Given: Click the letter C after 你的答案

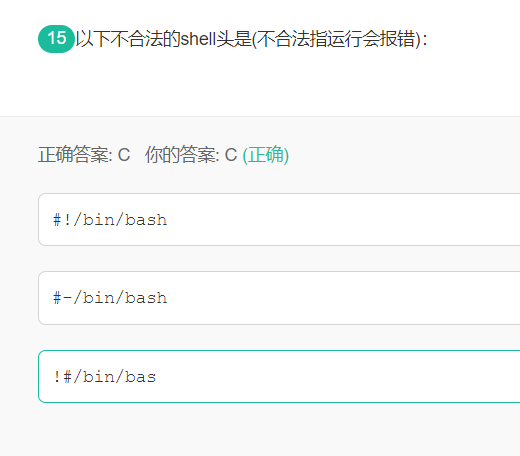Looking at the screenshot, I should click(x=231, y=155).
